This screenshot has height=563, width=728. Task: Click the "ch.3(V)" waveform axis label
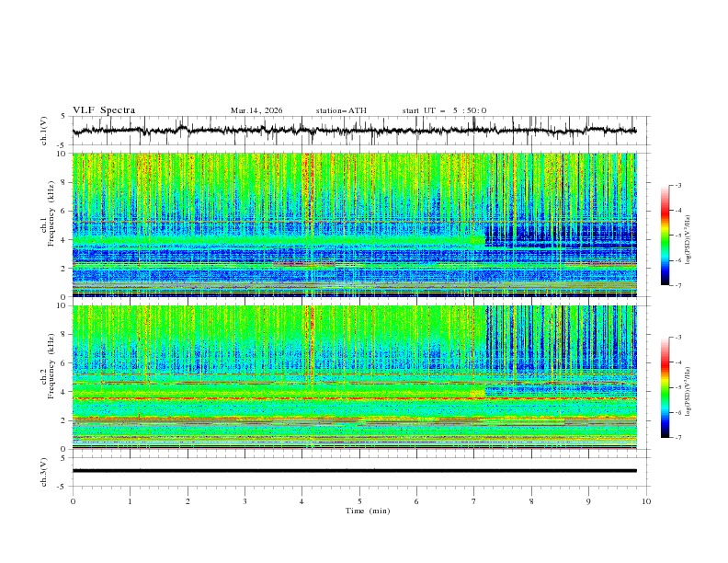pyautogui.click(x=44, y=472)
